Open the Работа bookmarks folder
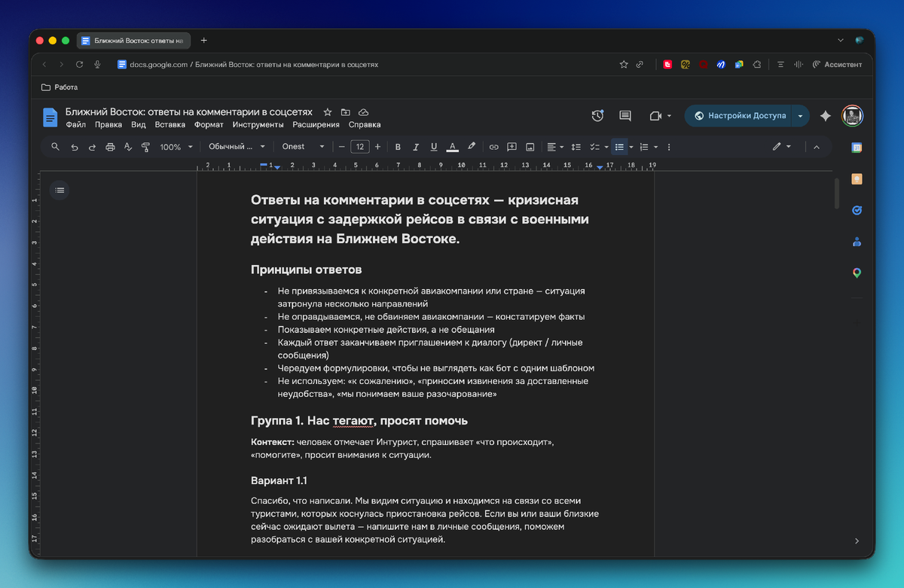The height and width of the screenshot is (588, 904). point(60,87)
